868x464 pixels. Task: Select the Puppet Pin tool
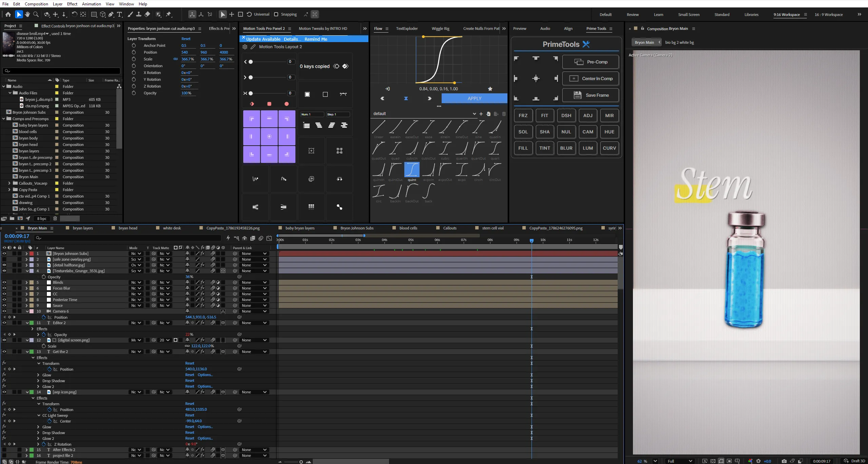point(169,14)
